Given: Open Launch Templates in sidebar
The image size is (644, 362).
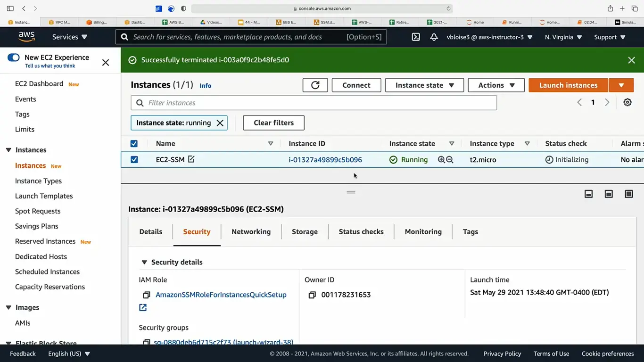Looking at the screenshot, I should pyautogui.click(x=44, y=196).
